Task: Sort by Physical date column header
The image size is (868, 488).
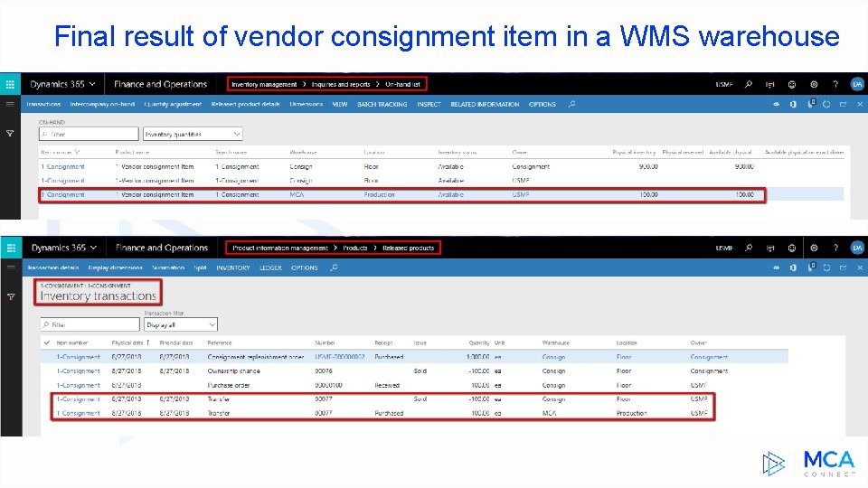Action: point(127,343)
